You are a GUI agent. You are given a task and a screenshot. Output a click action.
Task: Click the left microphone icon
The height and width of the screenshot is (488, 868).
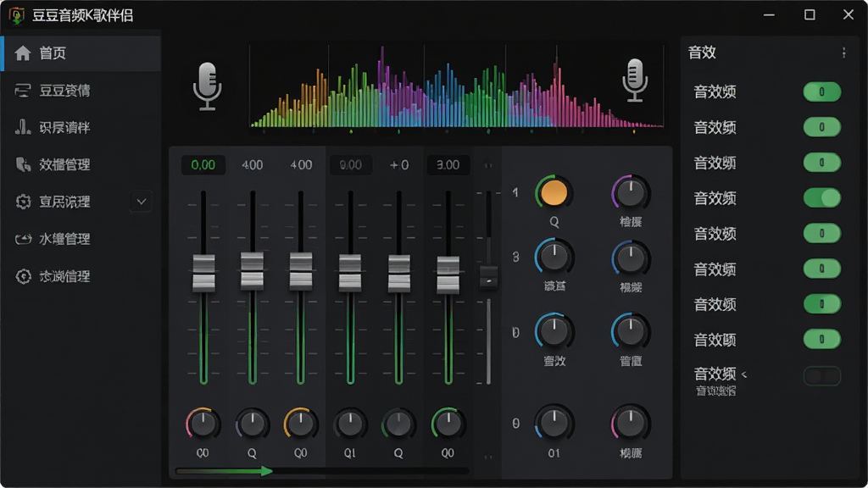coord(207,86)
